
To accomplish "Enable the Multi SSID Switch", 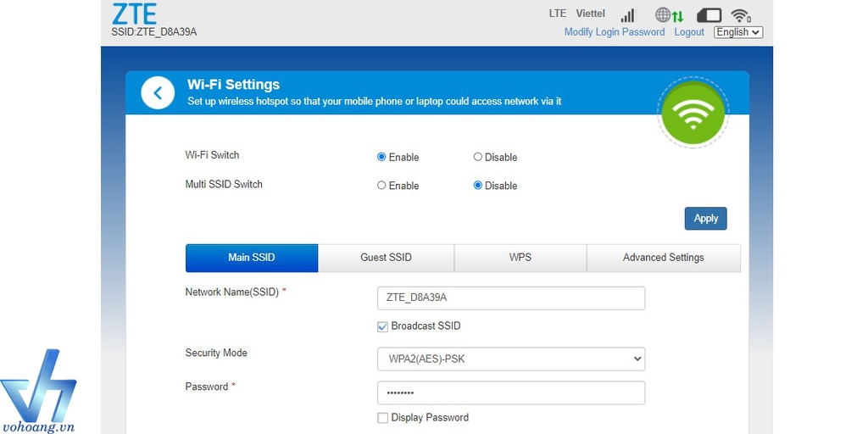I will [381, 186].
